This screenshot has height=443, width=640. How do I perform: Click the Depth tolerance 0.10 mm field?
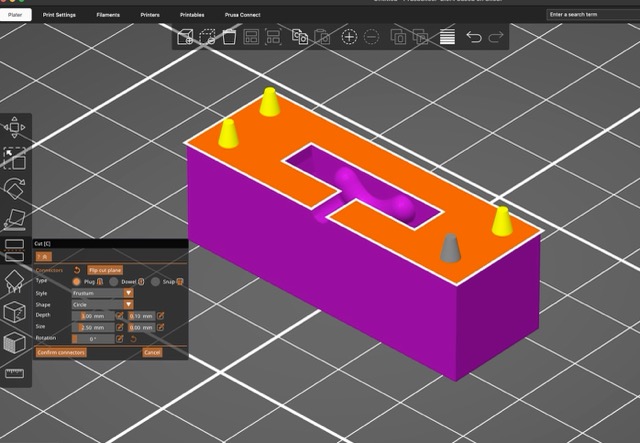[x=142, y=316]
